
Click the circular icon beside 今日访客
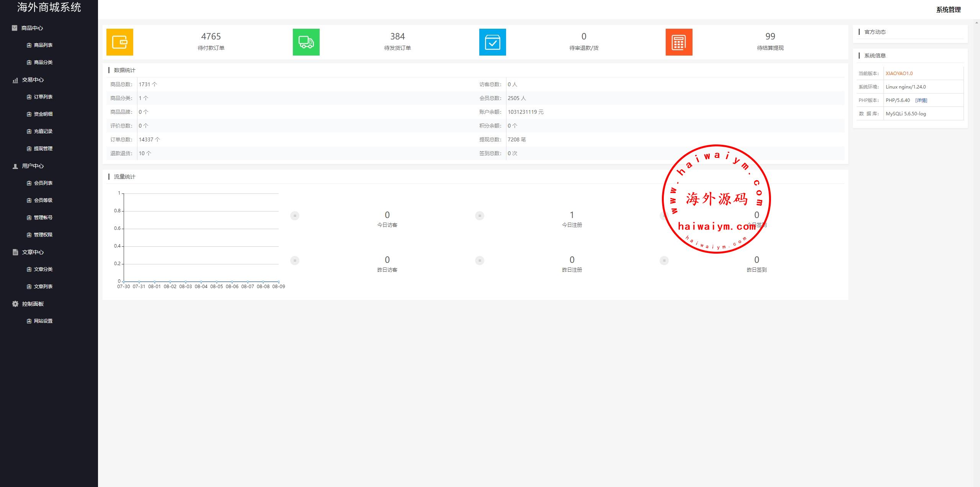pos(294,216)
